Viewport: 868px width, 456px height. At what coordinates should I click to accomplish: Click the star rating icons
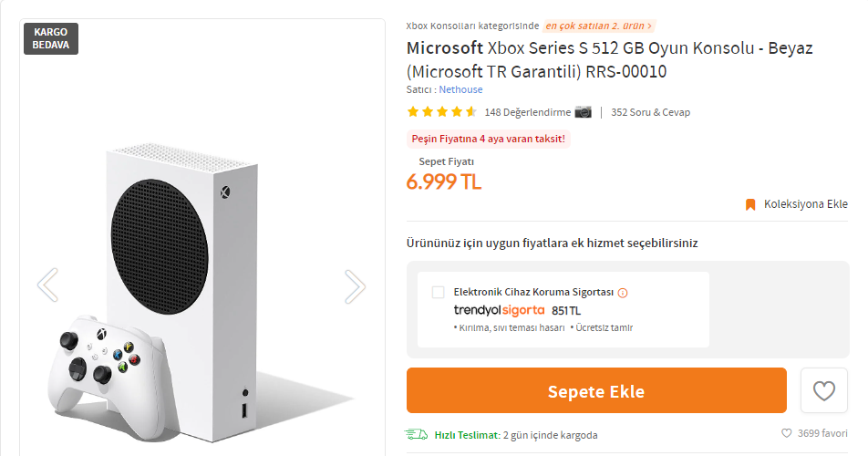pyautogui.click(x=441, y=112)
